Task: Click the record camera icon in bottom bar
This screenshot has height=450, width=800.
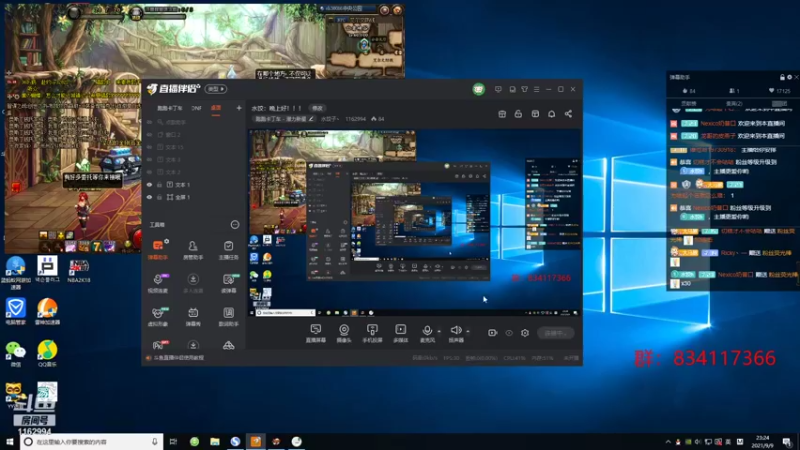Action: point(492,333)
